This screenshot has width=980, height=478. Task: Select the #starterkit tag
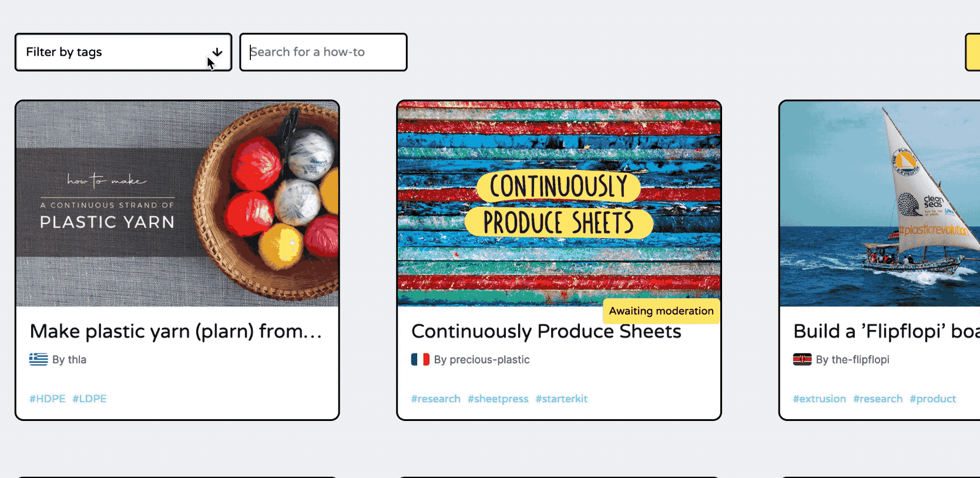click(561, 399)
